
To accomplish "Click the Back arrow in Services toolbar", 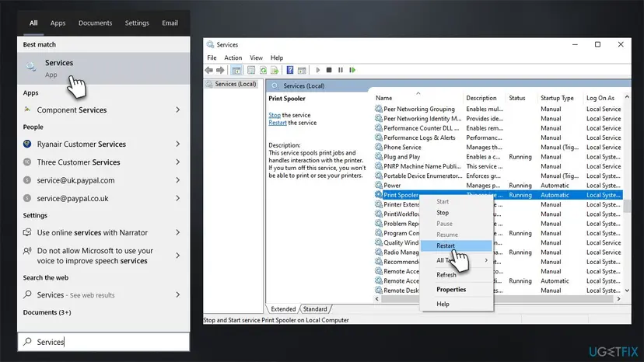I will 209,70.
